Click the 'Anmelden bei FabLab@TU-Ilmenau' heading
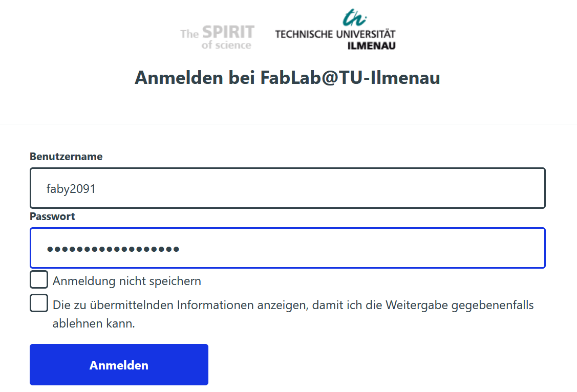The image size is (577, 392). pyautogui.click(x=287, y=78)
